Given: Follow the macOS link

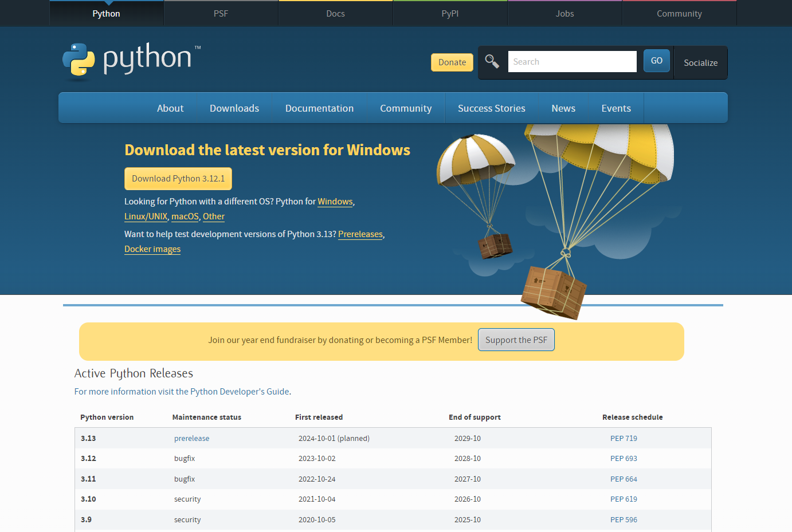Looking at the screenshot, I should click(x=185, y=216).
